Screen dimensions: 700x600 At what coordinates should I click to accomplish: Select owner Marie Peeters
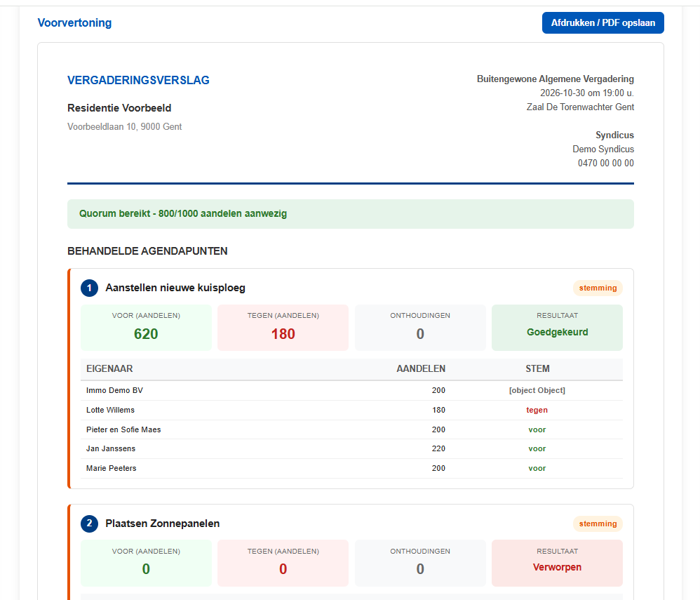(111, 468)
